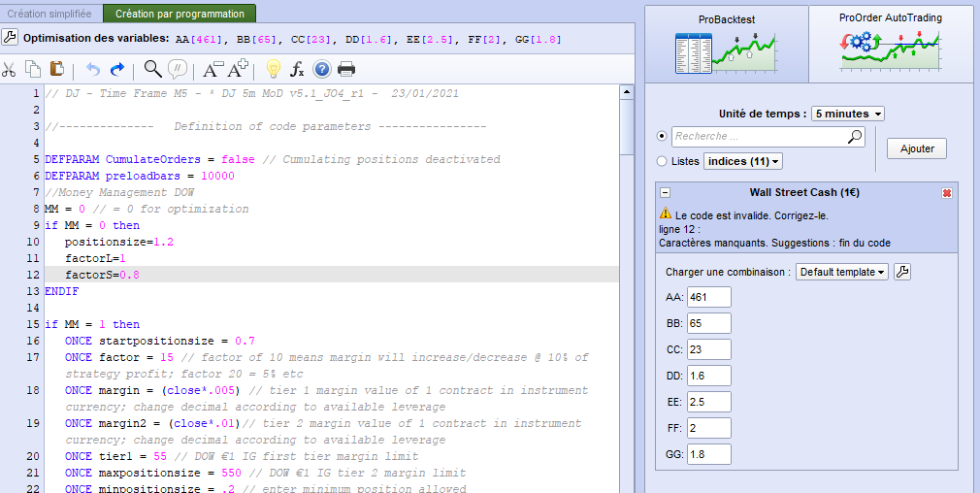Remove Wall Street Cash with red X
Image resolution: width=980 pixels, height=493 pixels.
(x=946, y=193)
